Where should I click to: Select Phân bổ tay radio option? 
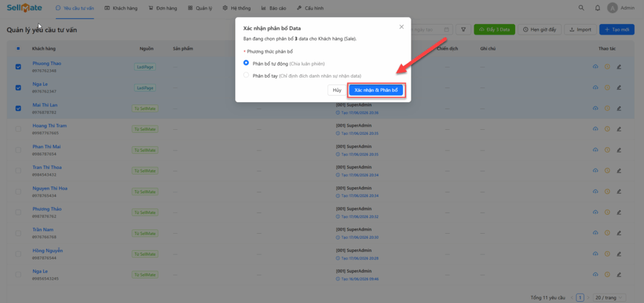(246, 75)
